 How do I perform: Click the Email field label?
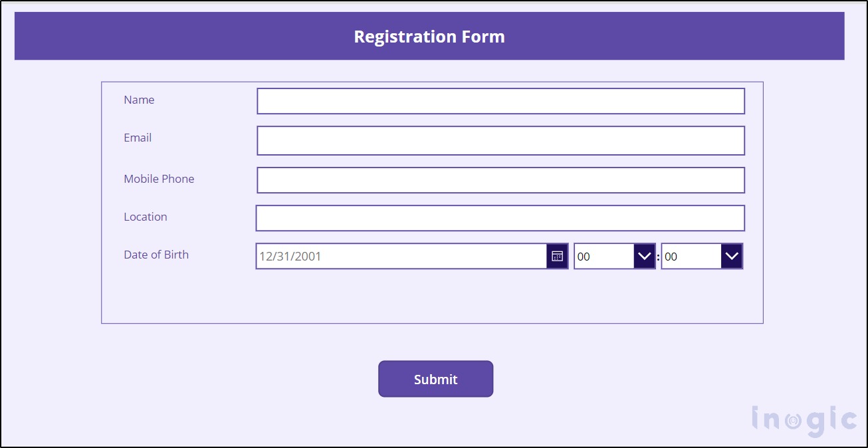tap(137, 138)
